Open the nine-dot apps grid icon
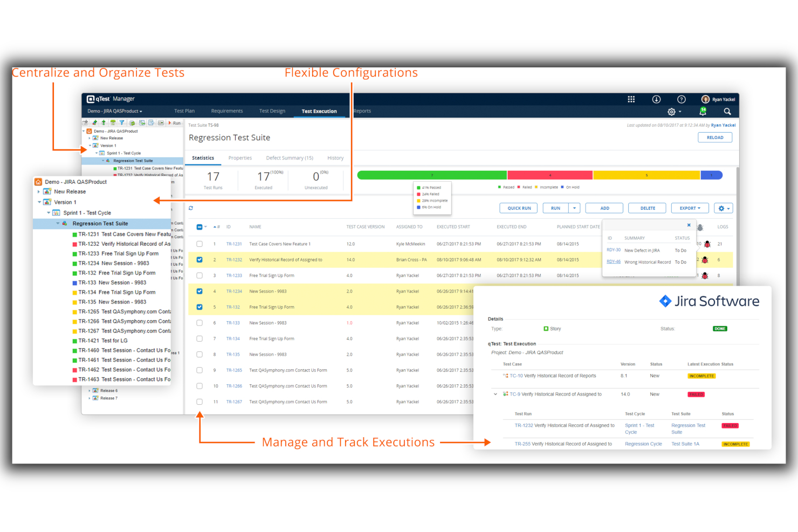The width and height of the screenshot is (798, 532). pyautogui.click(x=631, y=99)
